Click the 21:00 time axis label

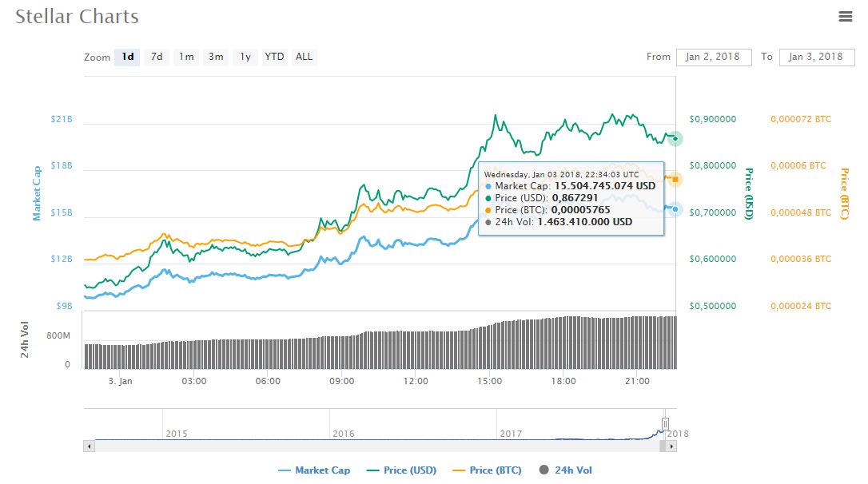click(637, 381)
